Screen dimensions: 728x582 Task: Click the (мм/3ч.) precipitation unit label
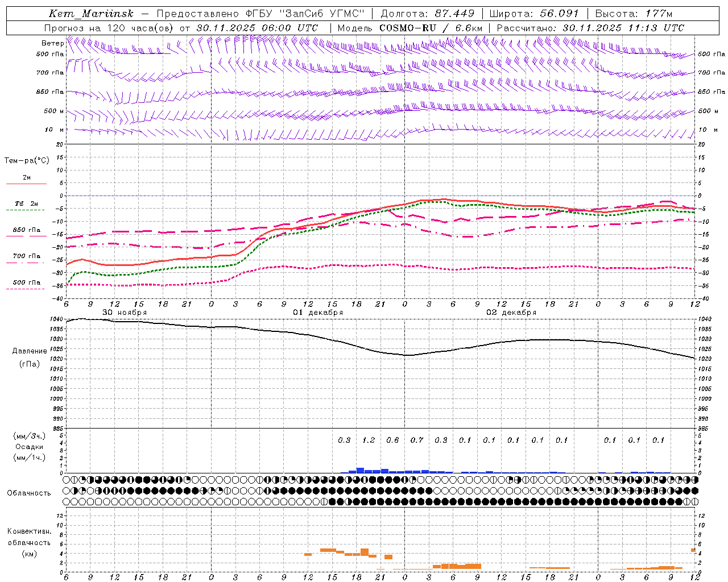[x=29, y=436]
